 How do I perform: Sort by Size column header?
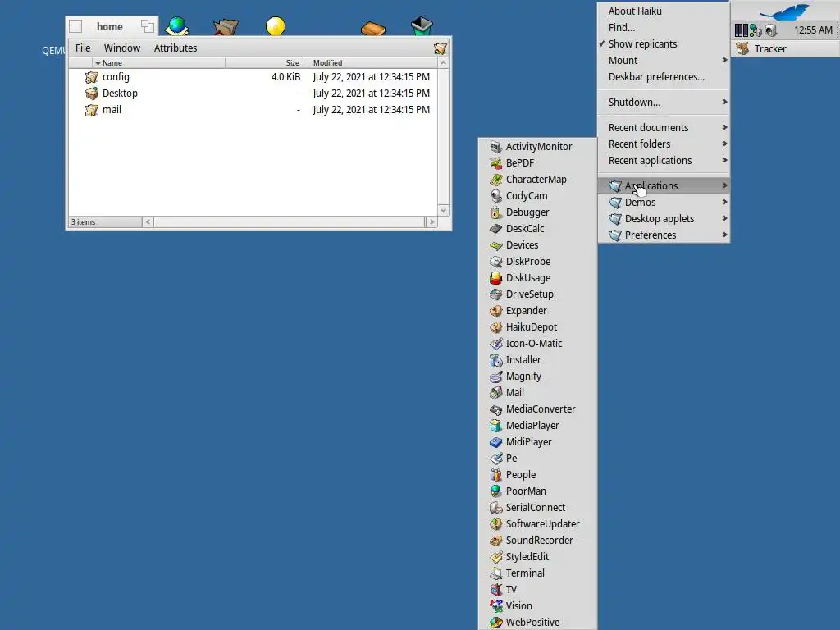click(x=265, y=62)
